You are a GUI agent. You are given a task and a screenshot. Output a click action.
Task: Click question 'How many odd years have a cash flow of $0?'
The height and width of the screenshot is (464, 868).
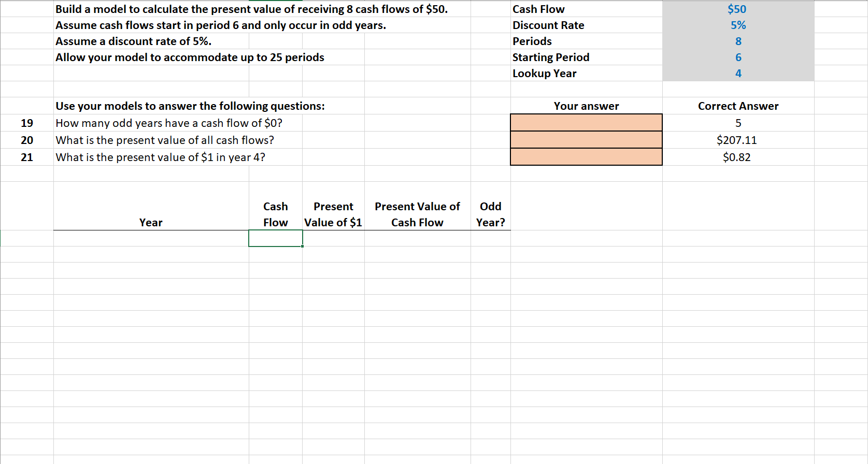pos(169,123)
